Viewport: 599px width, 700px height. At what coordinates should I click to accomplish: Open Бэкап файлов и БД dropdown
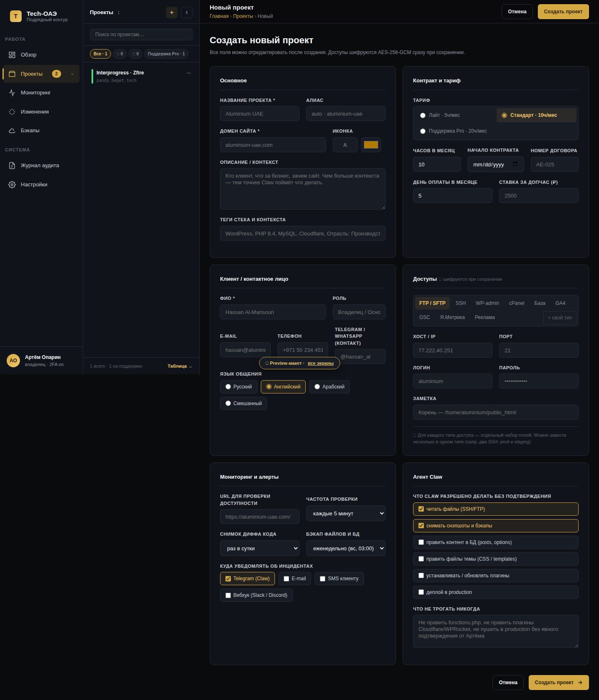(x=346, y=548)
